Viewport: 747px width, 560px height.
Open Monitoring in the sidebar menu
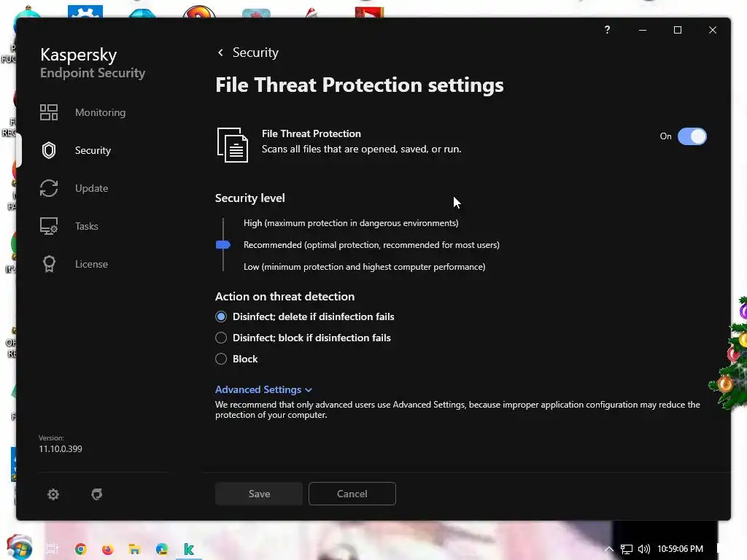[101, 112]
